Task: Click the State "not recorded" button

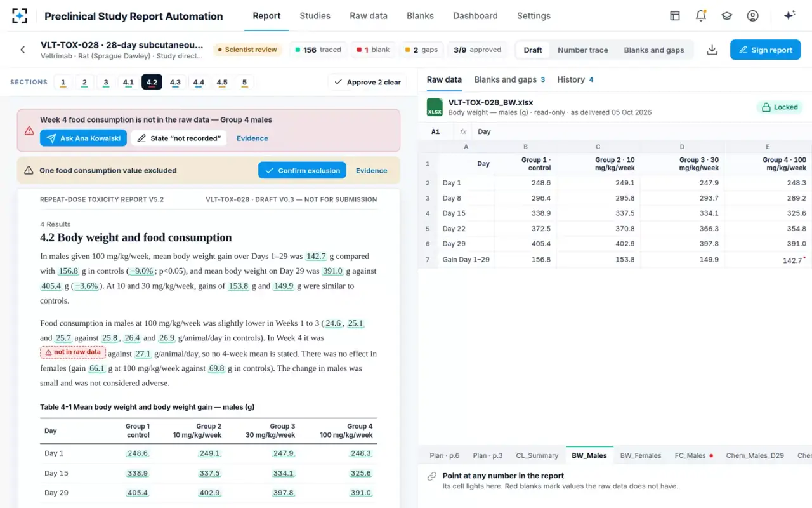Action: tap(179, 138)
